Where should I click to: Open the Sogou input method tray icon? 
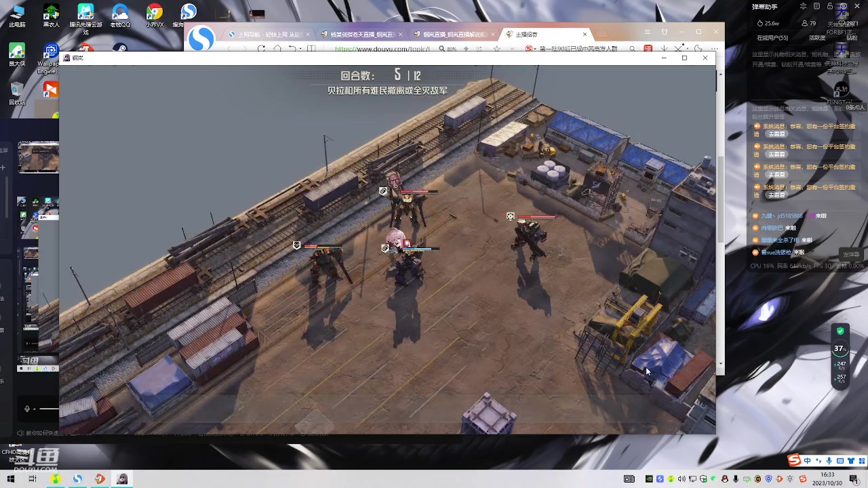[x=803, y=479]
